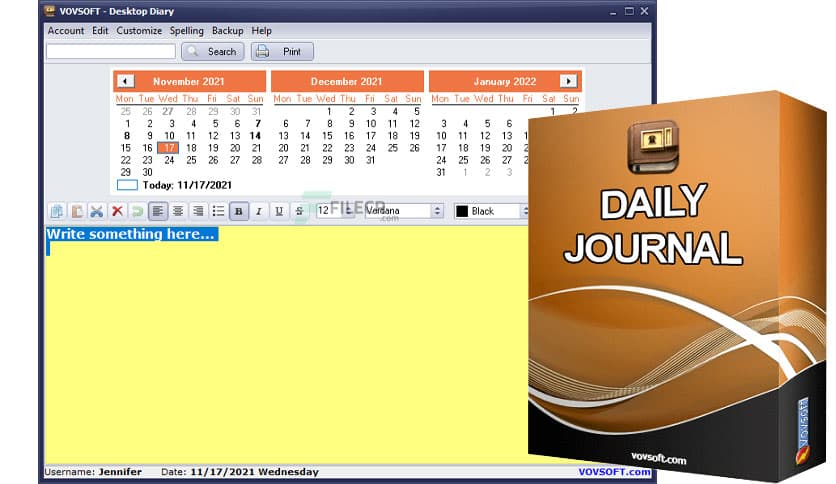Select November 17 in calendar
This screenshot has height=484, width=836.
point(168,148)
